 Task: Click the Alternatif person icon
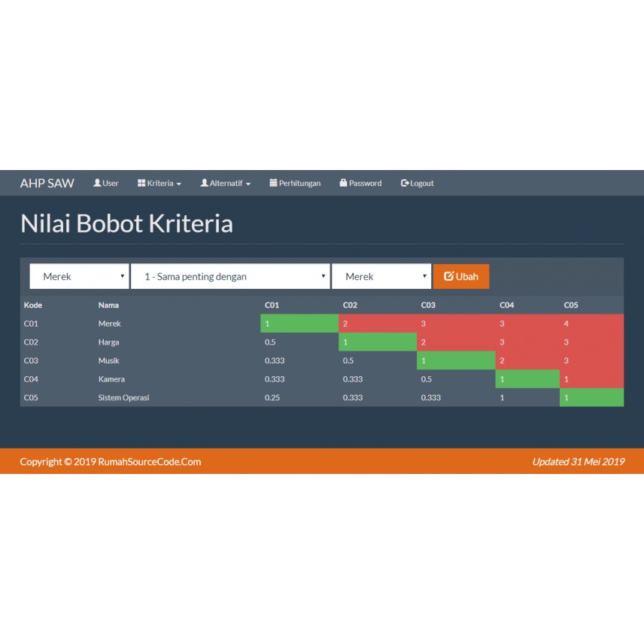[204, 183]
